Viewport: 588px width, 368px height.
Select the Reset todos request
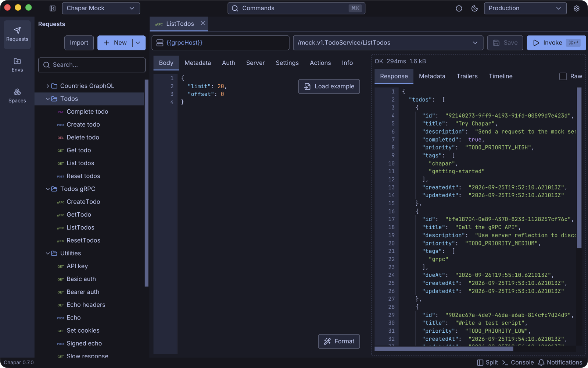[x=89, y=176]
